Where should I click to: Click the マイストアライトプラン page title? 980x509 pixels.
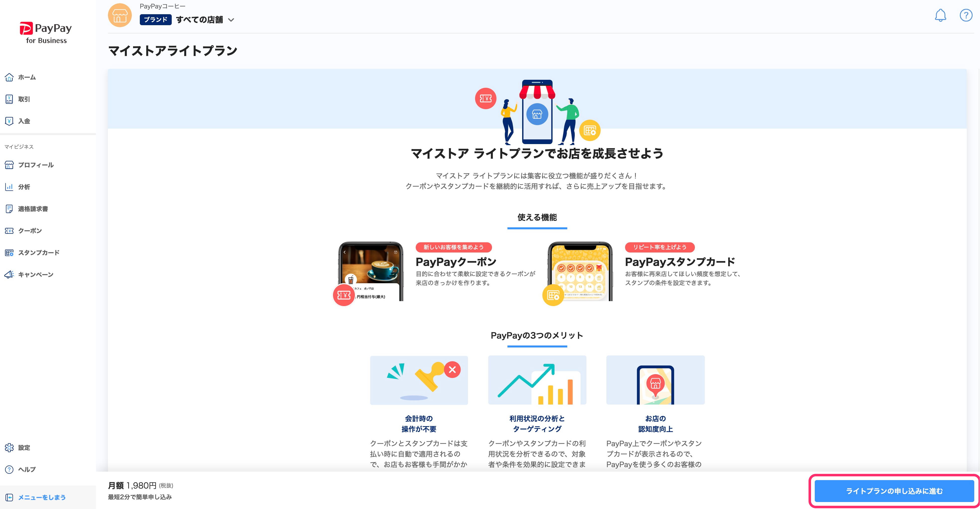tap(173, 51)
